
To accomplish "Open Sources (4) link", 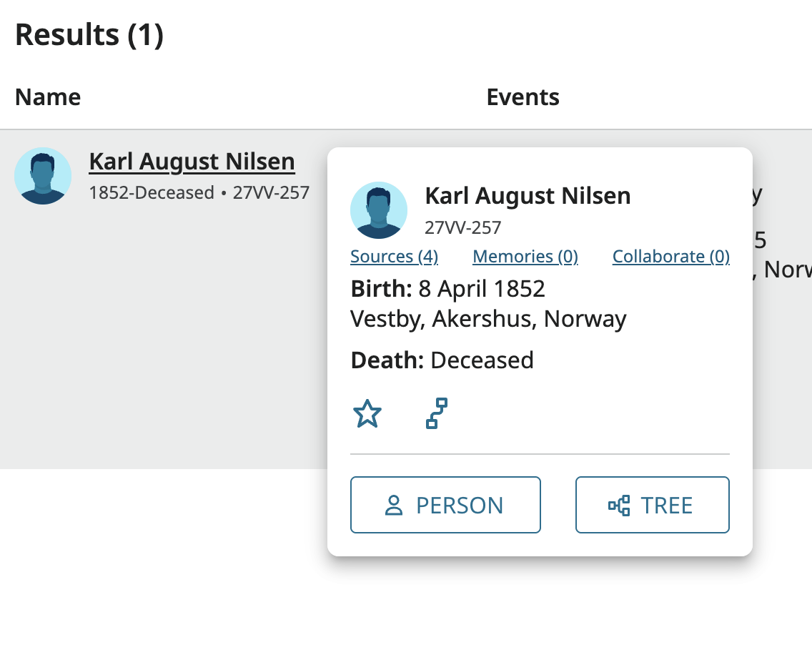I will 394,257.
